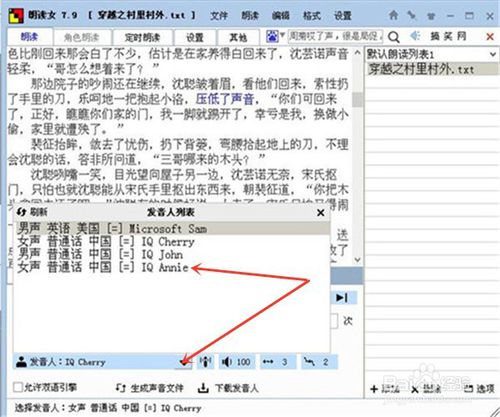Click the 发音人 person icon
500x417 pixels.
21,362
